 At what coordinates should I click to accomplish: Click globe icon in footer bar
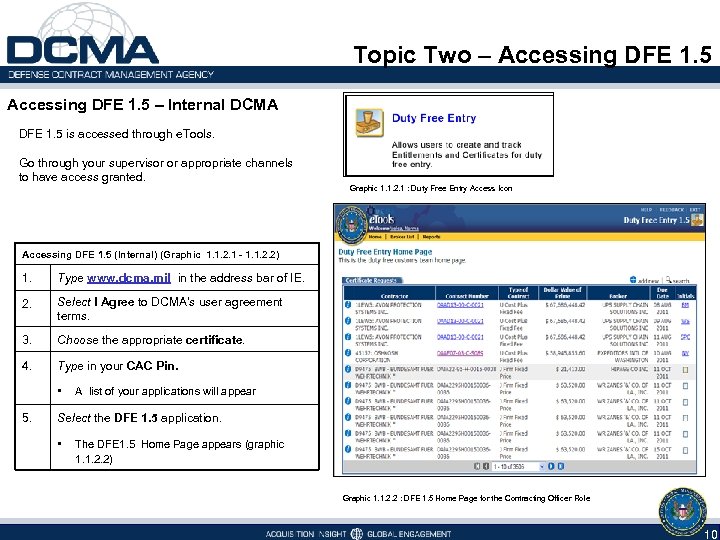pos(357,534)
